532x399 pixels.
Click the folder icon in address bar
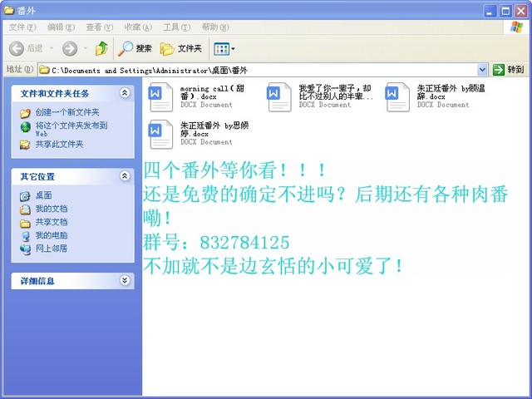(44, 70)
